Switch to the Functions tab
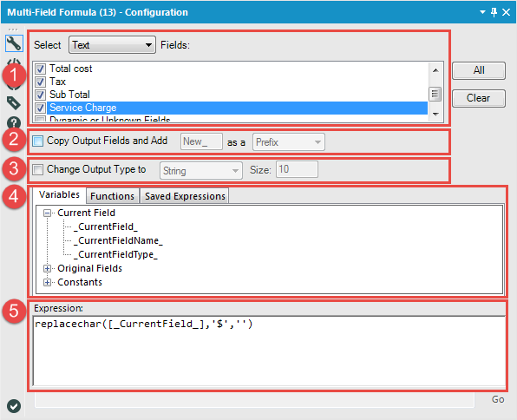This screenshot has height=420, width=517. coord(113,196)
